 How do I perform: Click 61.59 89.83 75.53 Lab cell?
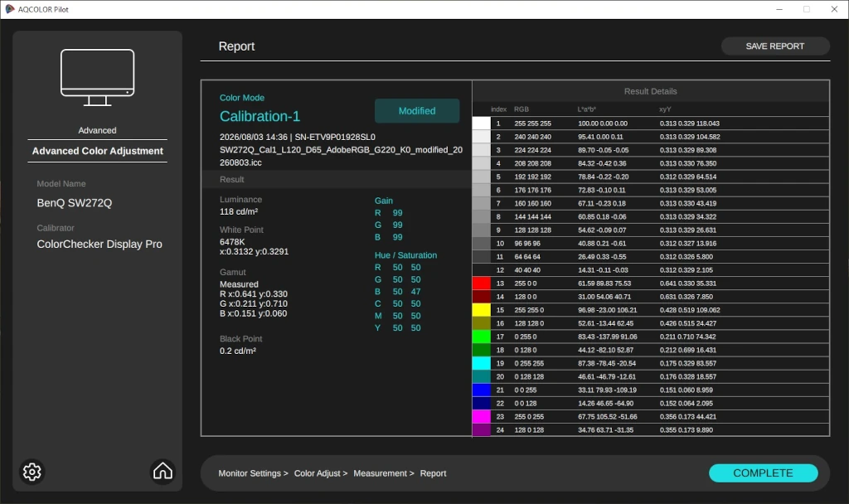point(604,283)
